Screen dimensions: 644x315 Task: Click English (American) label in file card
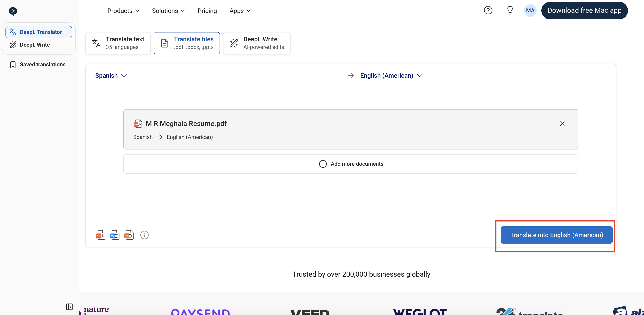[190, 137]
